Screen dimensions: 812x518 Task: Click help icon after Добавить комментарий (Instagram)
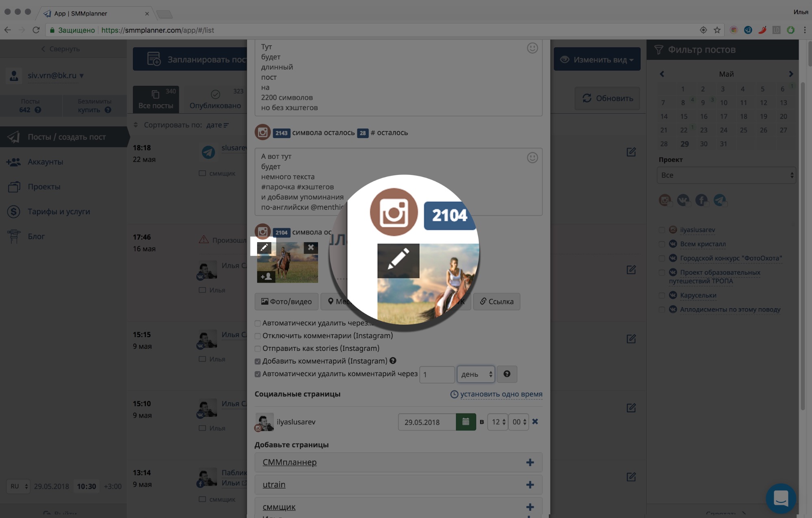[393, 361]
